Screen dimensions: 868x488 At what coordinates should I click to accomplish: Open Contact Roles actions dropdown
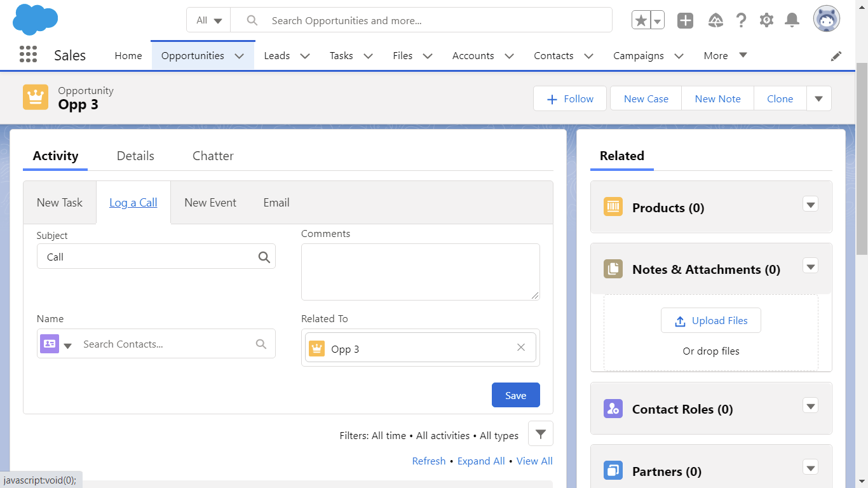tap(810, 405)
